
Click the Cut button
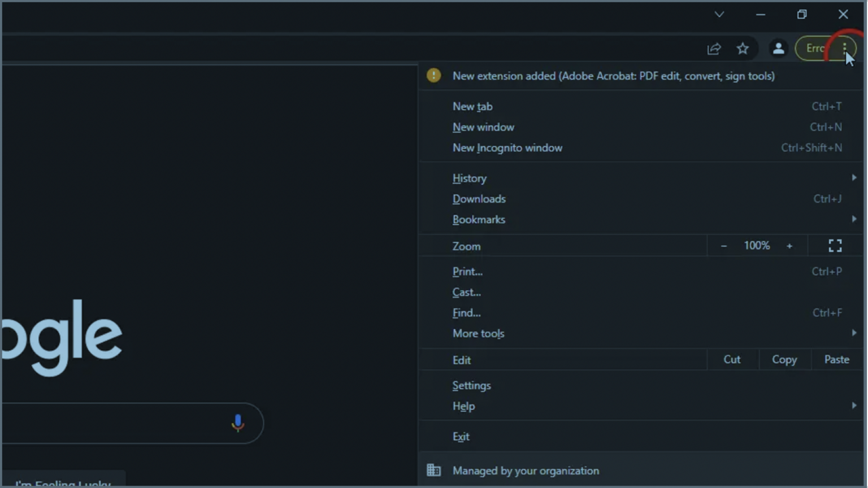732,360
